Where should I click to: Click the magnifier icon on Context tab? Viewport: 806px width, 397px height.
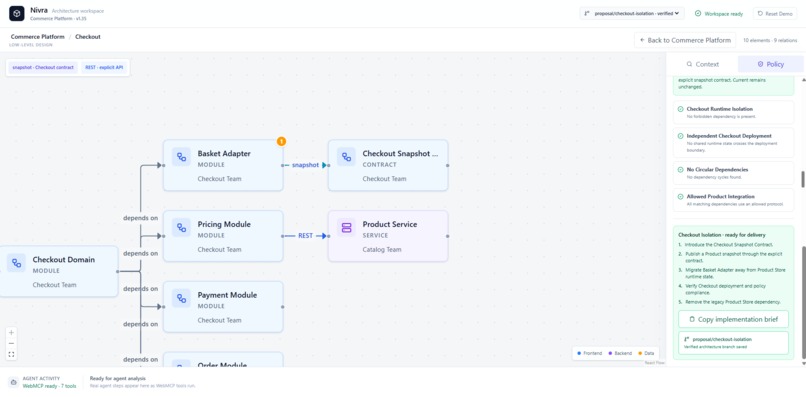click(689, 64)
